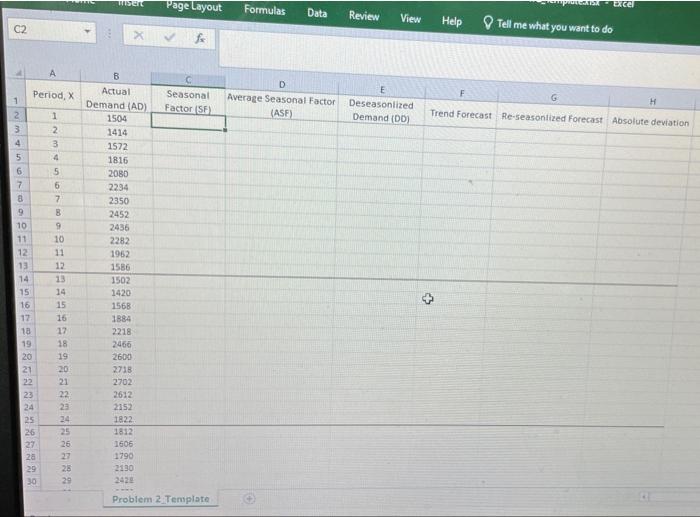Image resolution: width=700 pixels, height=517 pixels.
Task: Click the cell containing 1504
Action: [117, 118]
